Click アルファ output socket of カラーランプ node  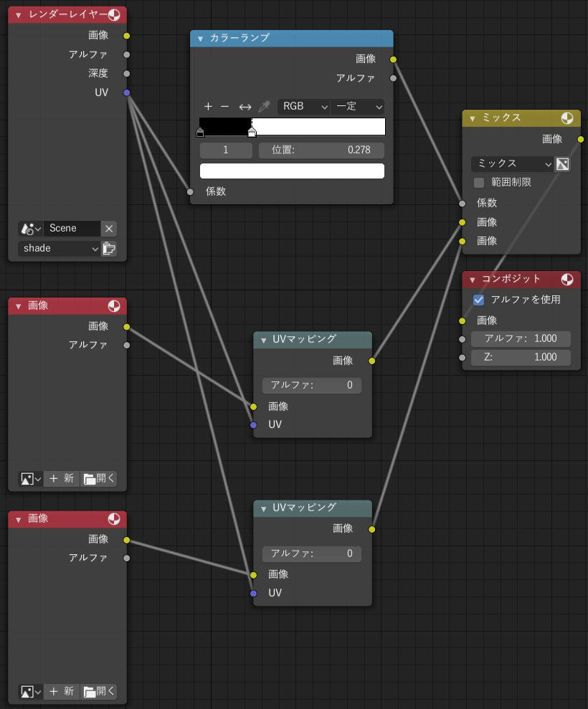point(393,79)
